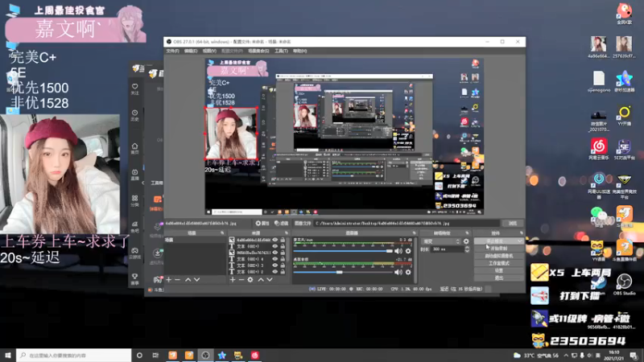Show hidden system tray icons chevron

coord(566,355)
